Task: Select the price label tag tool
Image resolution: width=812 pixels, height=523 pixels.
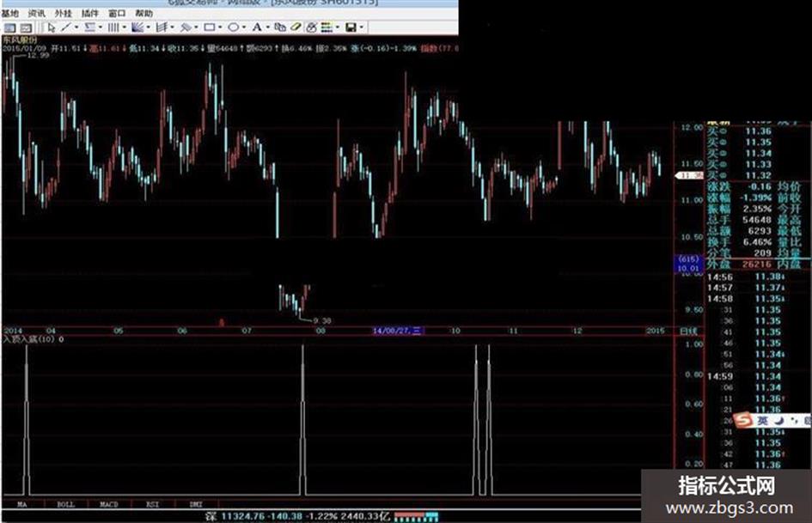Action: pos(186,27)
